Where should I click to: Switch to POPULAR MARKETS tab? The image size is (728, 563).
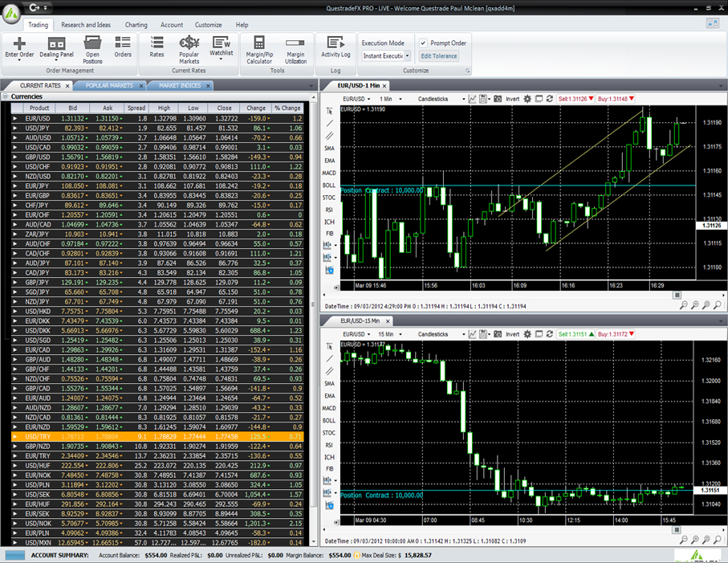109,85
